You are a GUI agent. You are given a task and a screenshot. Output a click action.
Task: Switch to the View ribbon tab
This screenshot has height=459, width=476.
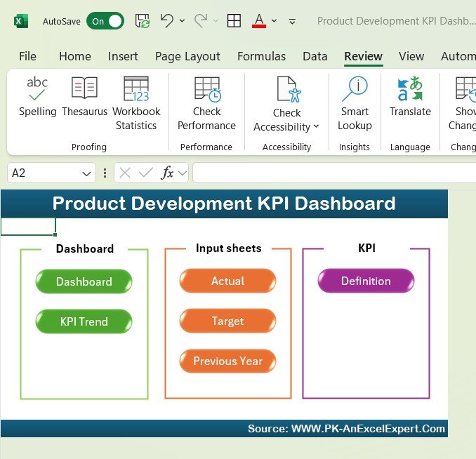click(411, 56)
